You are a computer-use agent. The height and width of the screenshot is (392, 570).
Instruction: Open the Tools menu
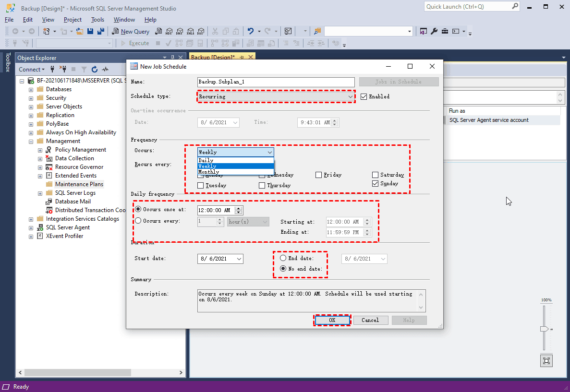click(x=97, y=20)
